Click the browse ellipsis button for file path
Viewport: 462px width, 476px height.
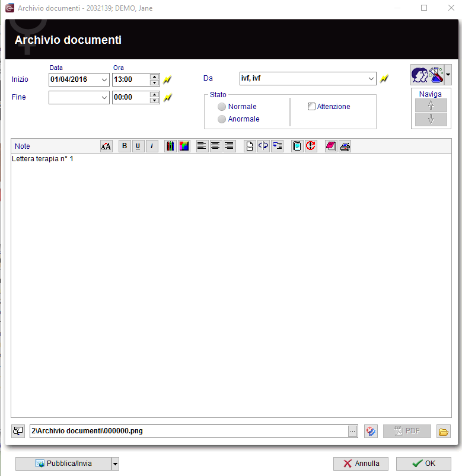[352, 431]
